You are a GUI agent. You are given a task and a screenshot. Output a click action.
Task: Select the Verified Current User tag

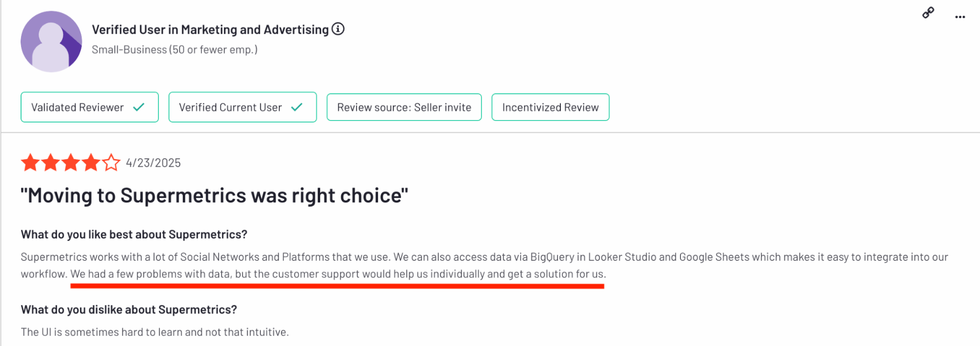[242, 107]
